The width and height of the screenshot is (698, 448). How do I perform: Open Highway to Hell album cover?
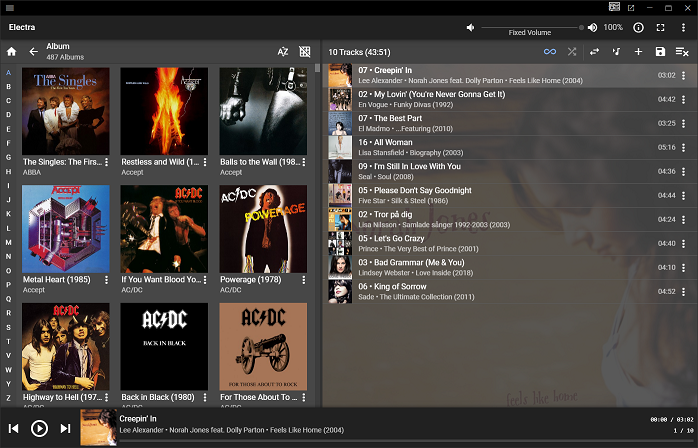65,346
